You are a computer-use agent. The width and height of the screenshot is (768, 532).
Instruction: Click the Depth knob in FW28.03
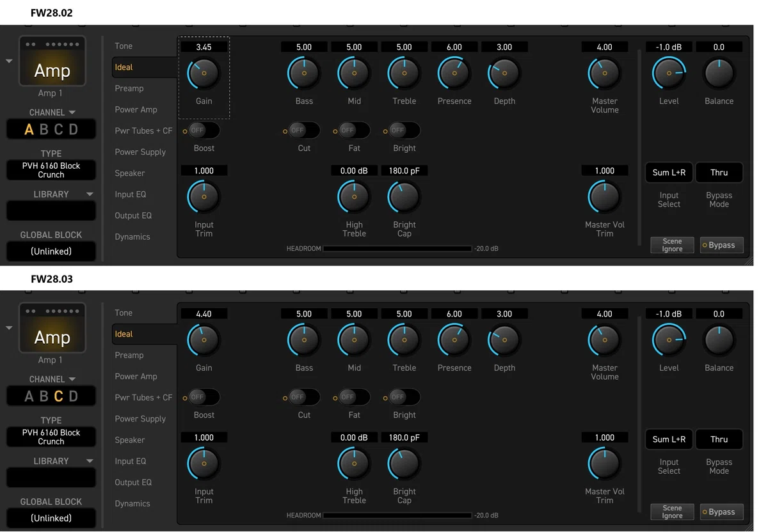(504, 340)
